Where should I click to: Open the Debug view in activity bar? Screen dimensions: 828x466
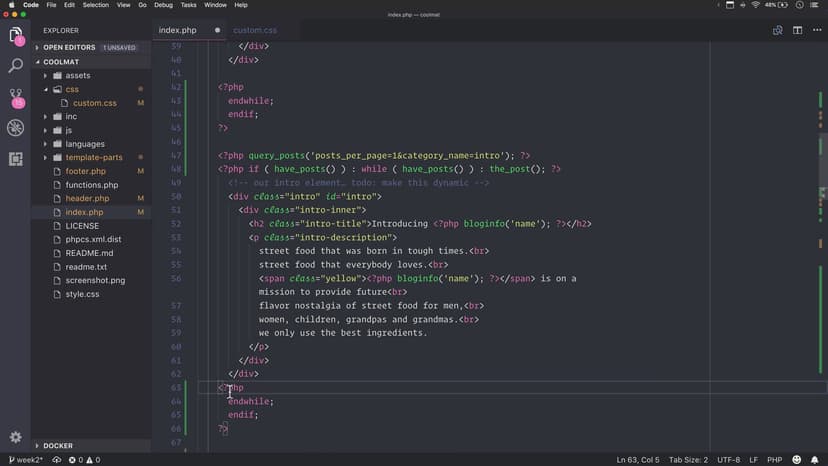click(16, 128)
